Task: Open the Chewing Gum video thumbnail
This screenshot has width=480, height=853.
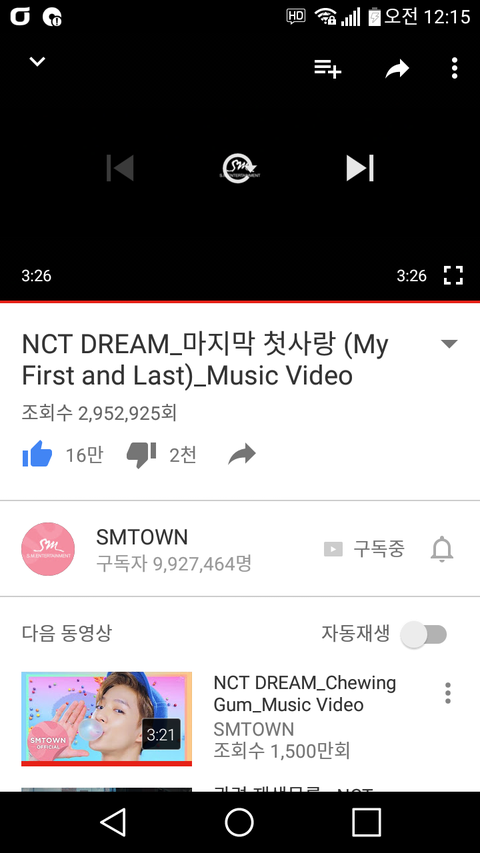Action: pyautogui.click(x=107, y=719)
